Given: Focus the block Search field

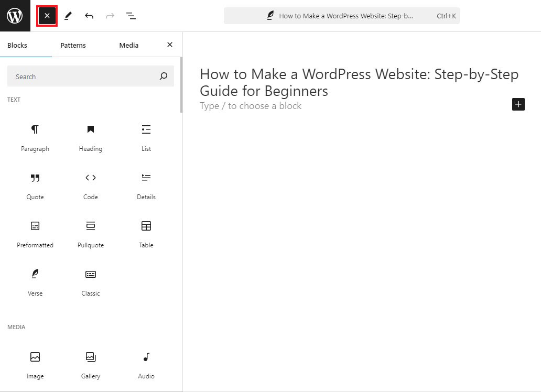Looking at the screenshot, I should (x=90, y=77).
